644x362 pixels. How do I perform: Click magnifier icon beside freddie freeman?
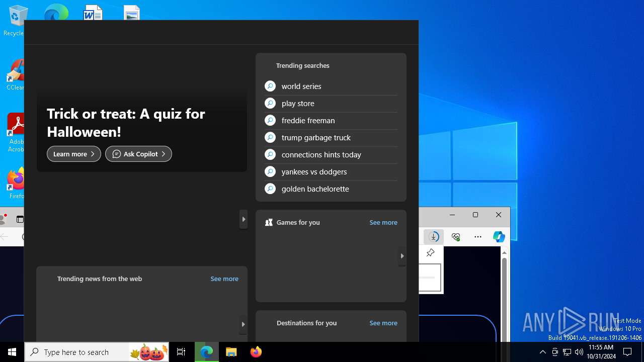tap(270, 121)
